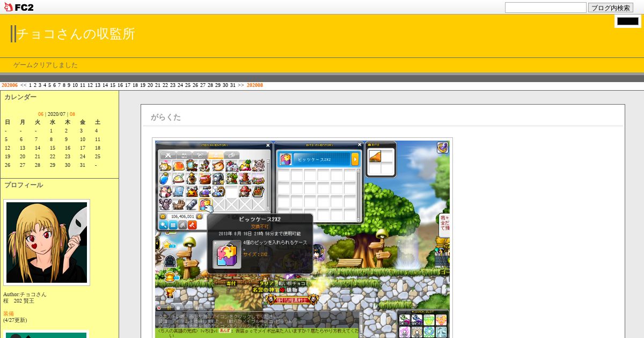Open calendar next month 08 link

click(72, 114)
